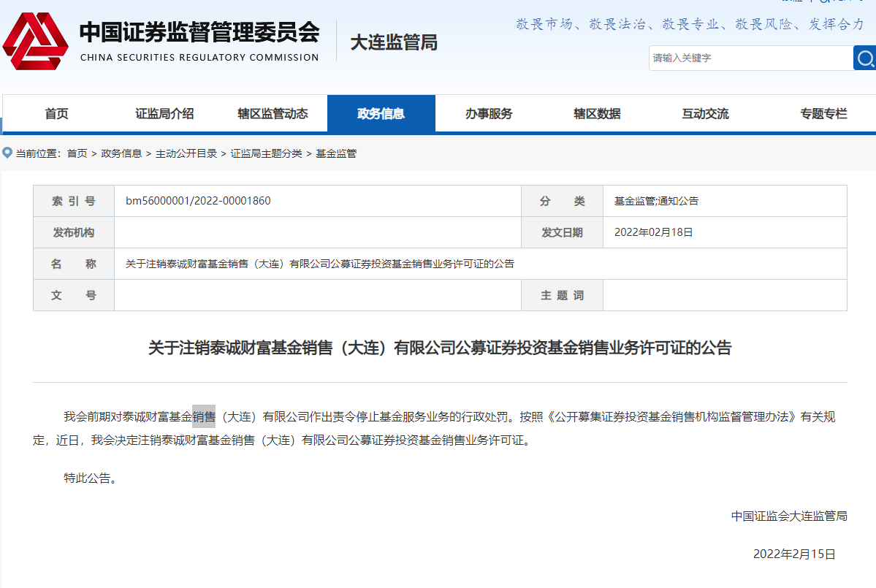The width and height of the screenshot is (876, 588).
Task: Click the 发布机构 label cell
Action: [x=74, y=232]
